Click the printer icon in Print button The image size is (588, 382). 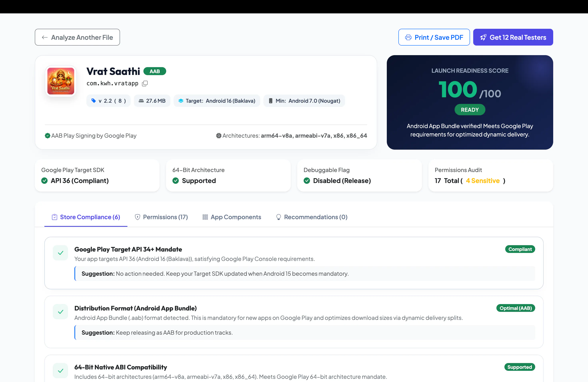pyautogui.click(x=408, y=37)
